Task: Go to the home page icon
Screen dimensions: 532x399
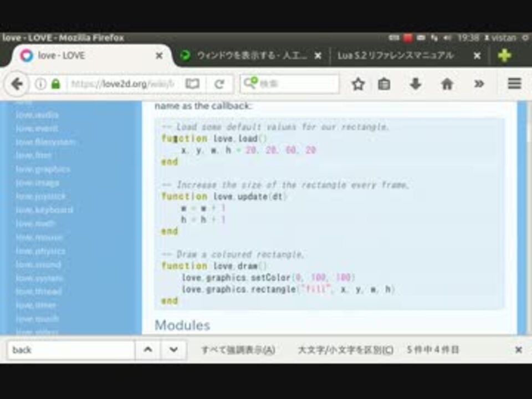Action: pos(447,84)
